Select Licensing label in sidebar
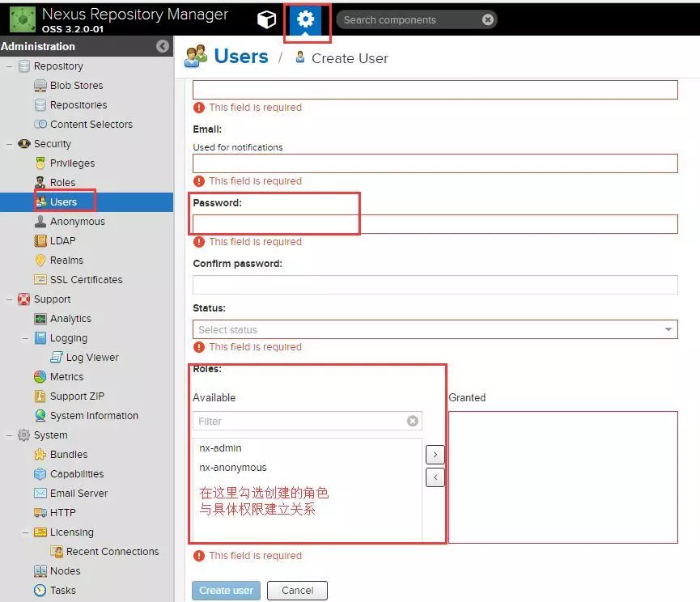Screen dimensions: 700x602 click(72, 532)
